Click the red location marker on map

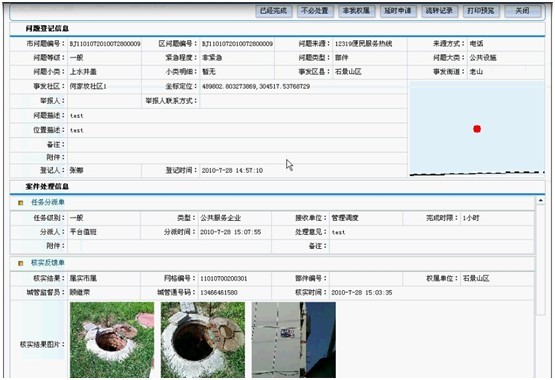[x=477, y=129]
